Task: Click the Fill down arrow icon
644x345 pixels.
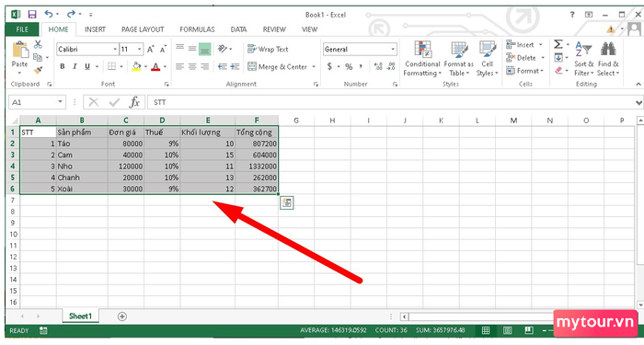Action: click(x=558, y=57)
